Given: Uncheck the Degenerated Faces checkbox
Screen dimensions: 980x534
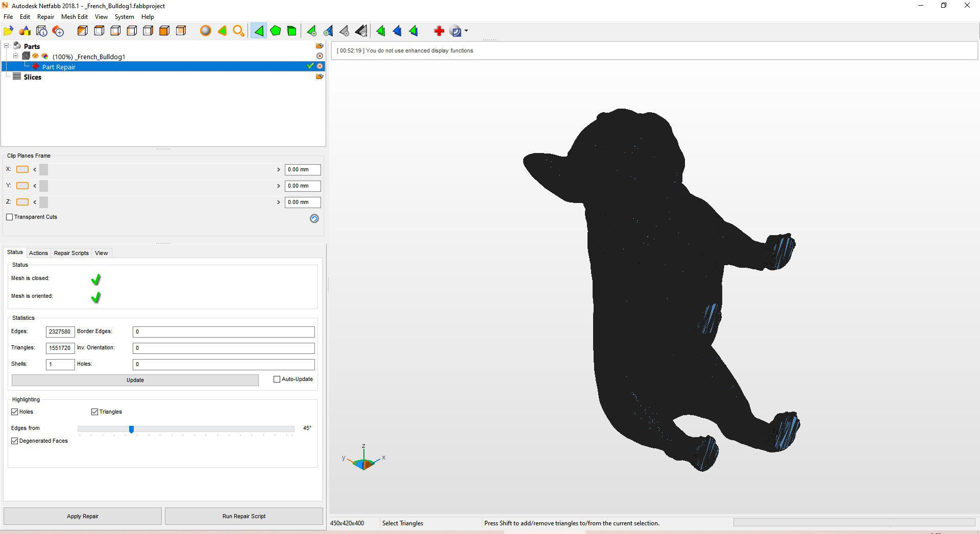Looking at the screenshot, I should click(15, 441).
